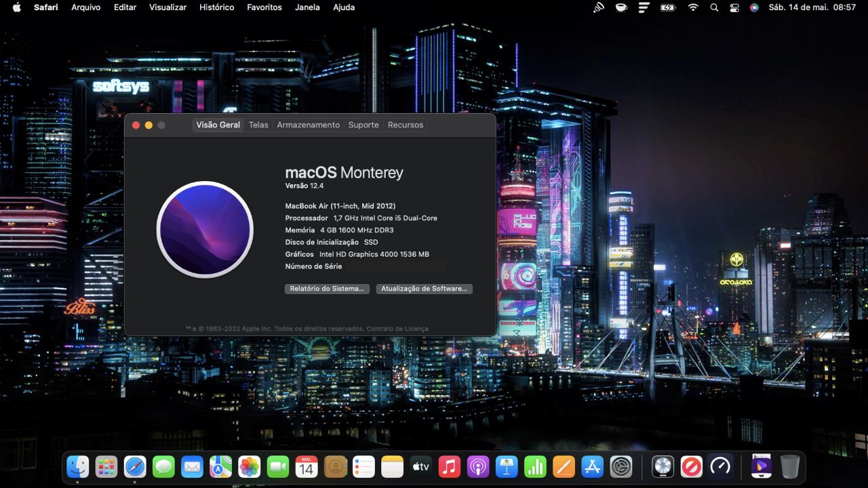Click the red prohibition-sign app in dock

[691, 466]
